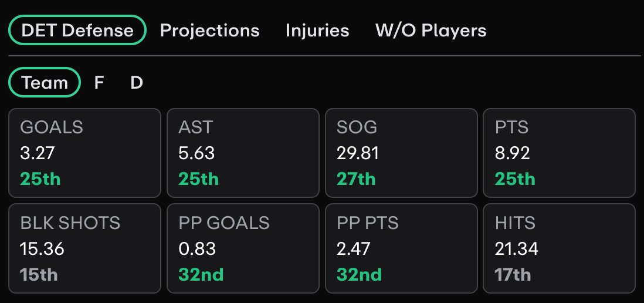This screenshot has height=303, width=644.
Task: Click the PTS stat card
Action: 560,153
